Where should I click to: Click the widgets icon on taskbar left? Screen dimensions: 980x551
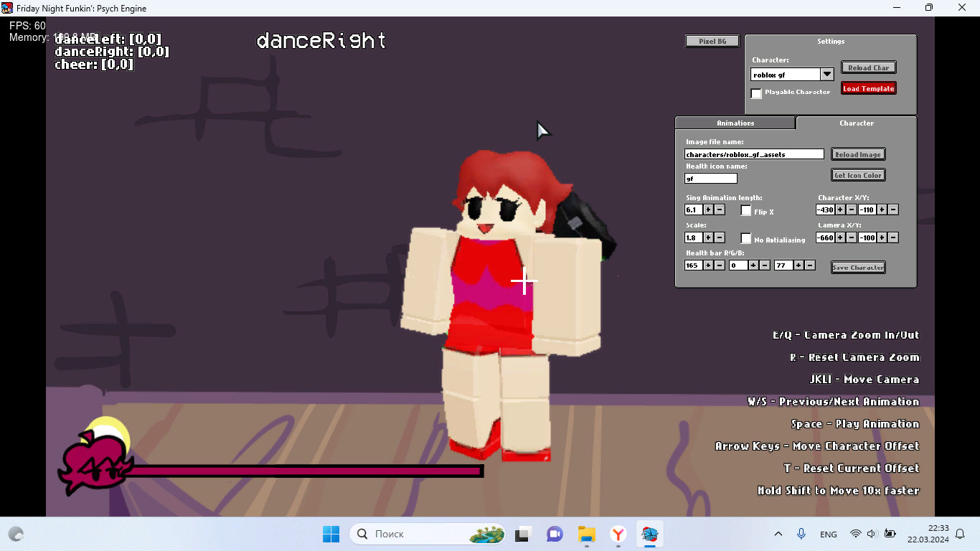[x=16, y=534]
